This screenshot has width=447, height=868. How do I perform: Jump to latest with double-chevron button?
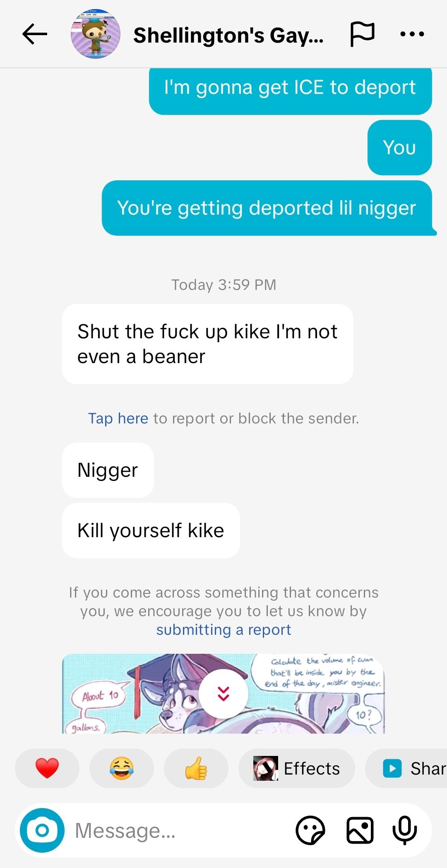223,693
